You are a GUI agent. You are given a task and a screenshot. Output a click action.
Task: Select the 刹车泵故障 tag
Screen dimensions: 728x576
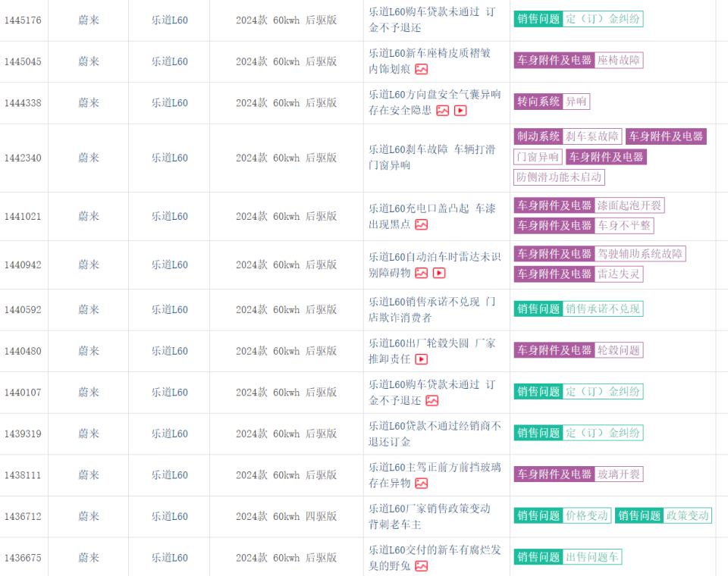[x=592, y=136]
